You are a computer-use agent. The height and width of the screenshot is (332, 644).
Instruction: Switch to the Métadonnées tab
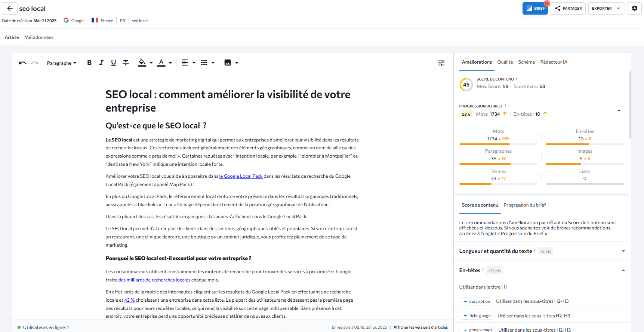tap(39, 37)
